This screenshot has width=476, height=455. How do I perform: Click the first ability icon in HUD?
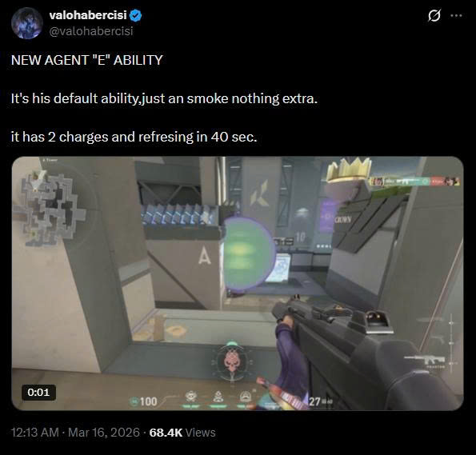[x=191, y=397]
